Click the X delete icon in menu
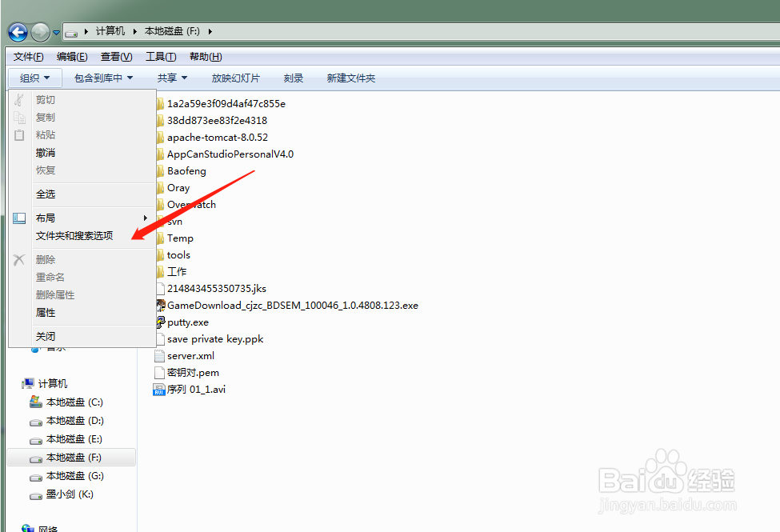780x532 pixels. (x=19, y=260)
